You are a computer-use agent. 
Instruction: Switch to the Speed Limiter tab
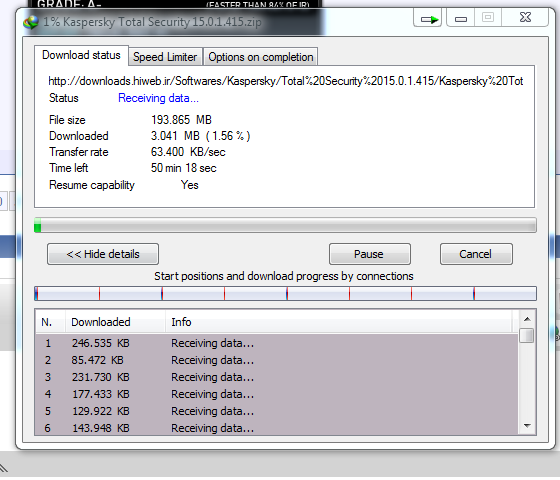165,57
